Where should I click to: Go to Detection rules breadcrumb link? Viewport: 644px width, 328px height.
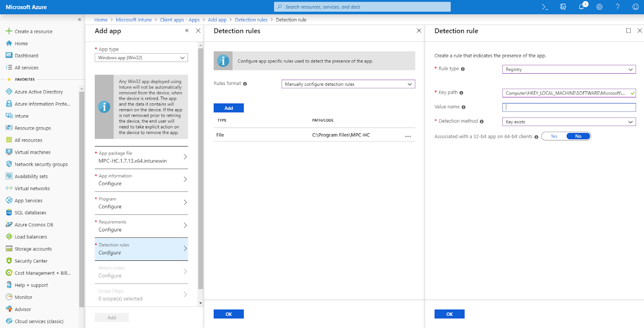coord(251,20)
